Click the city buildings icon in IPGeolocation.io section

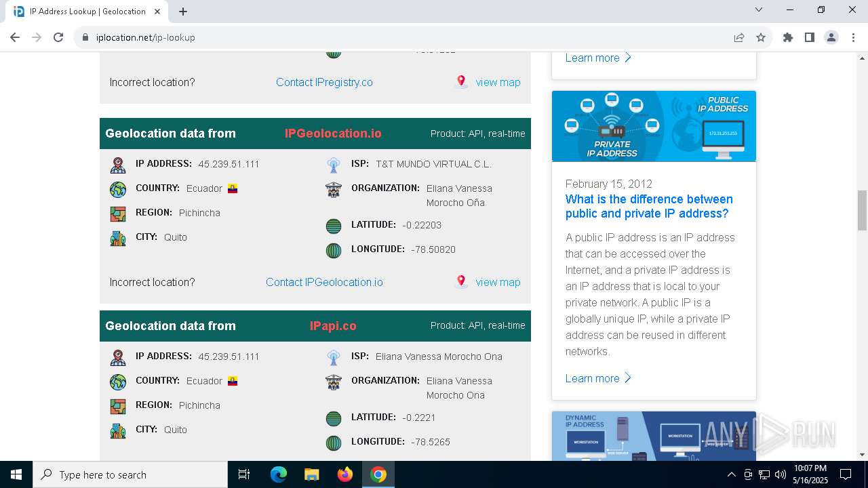(x=118, y=238)
